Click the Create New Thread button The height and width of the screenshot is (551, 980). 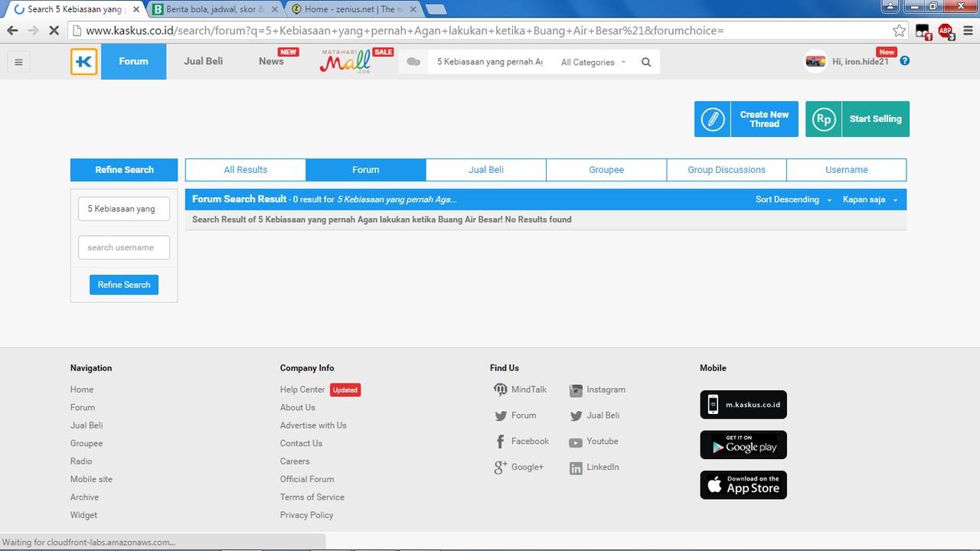coord(746,119)
